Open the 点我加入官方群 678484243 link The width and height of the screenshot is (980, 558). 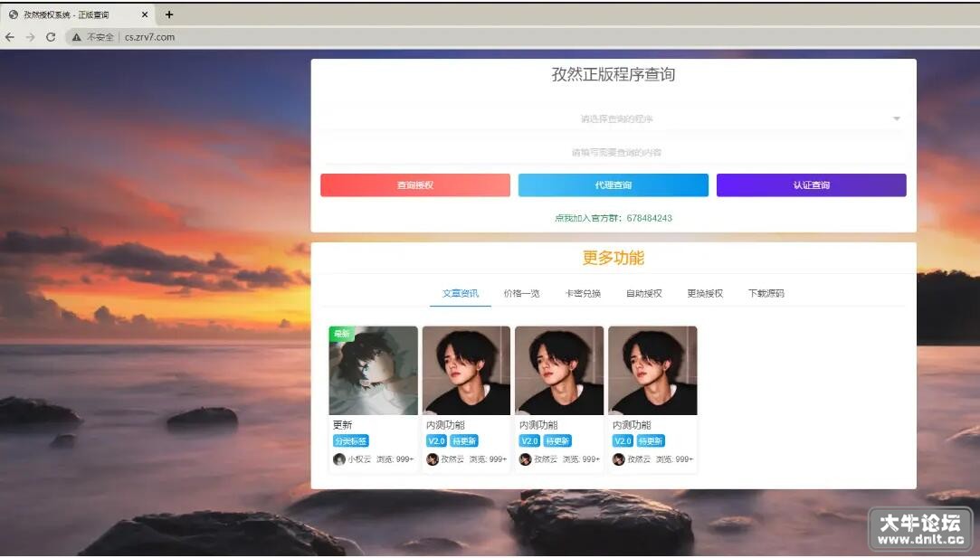coord(614,218)
